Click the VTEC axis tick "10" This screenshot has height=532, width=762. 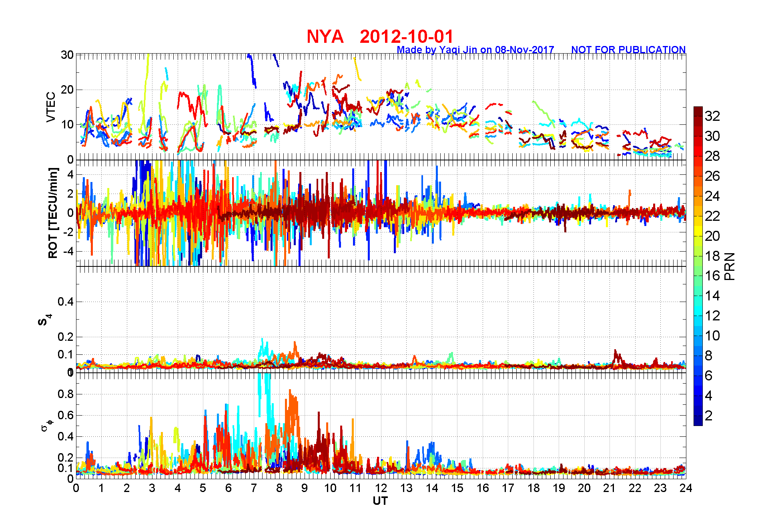(67, 124)
